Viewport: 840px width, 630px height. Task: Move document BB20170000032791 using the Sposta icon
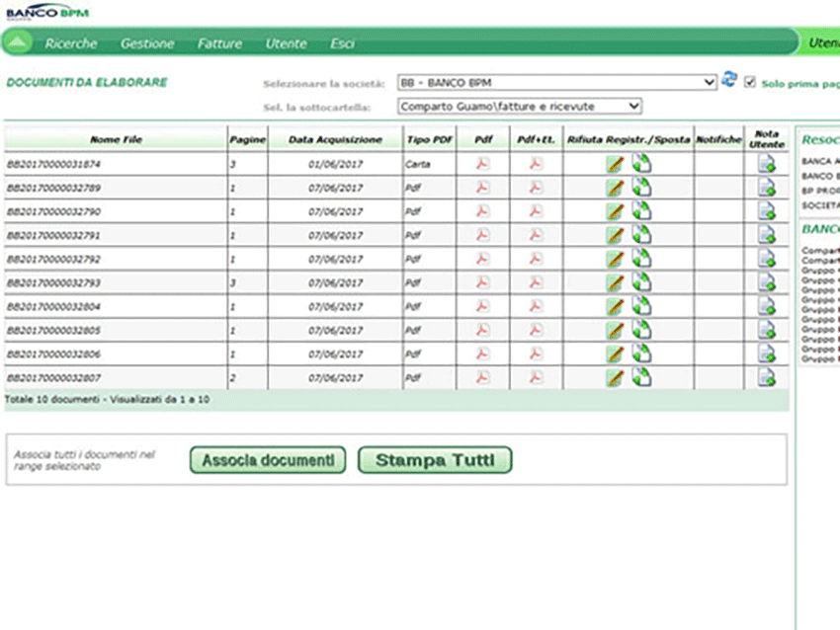(641, 234)
